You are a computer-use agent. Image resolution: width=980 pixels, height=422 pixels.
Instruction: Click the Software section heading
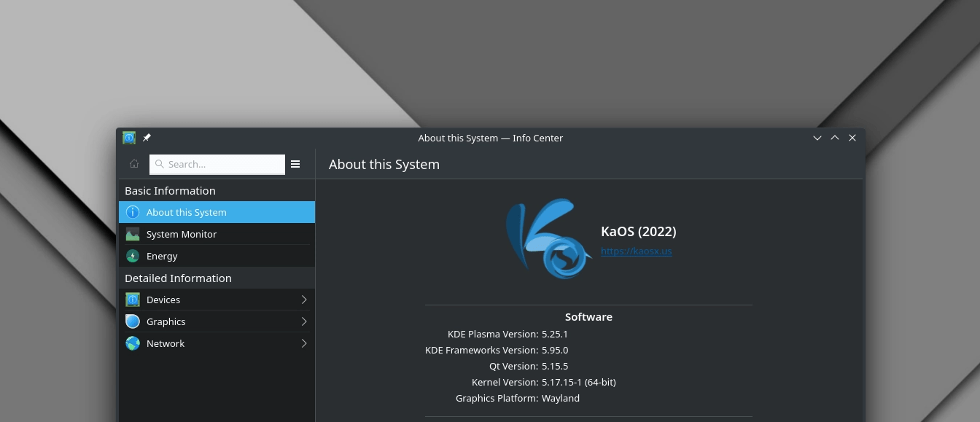coord(588,316)
